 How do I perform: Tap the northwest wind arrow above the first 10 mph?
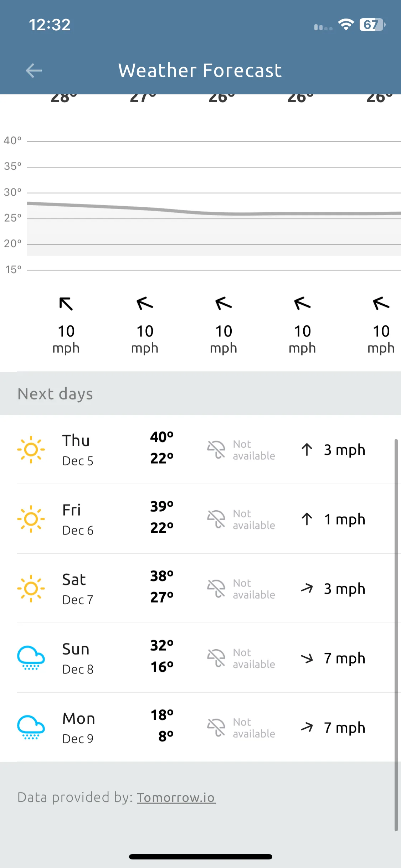point(66,304)
